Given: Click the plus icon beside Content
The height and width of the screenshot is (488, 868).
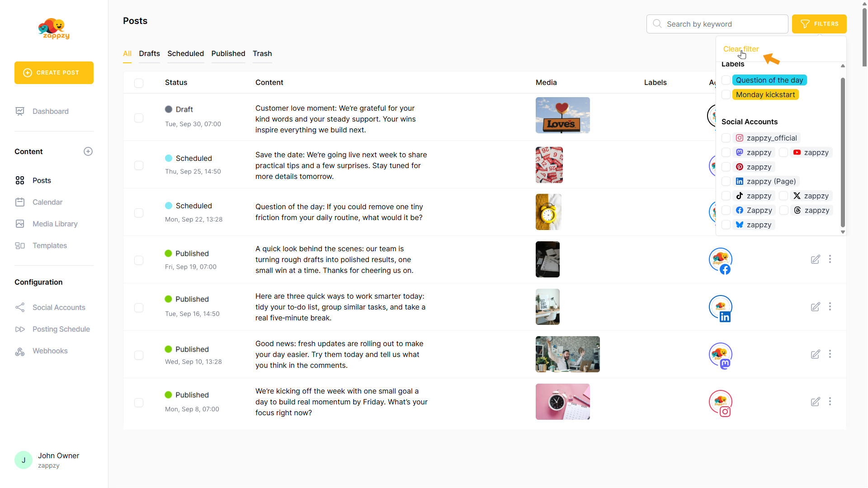Looking at the screenshot, I should [x=88, y=151].
